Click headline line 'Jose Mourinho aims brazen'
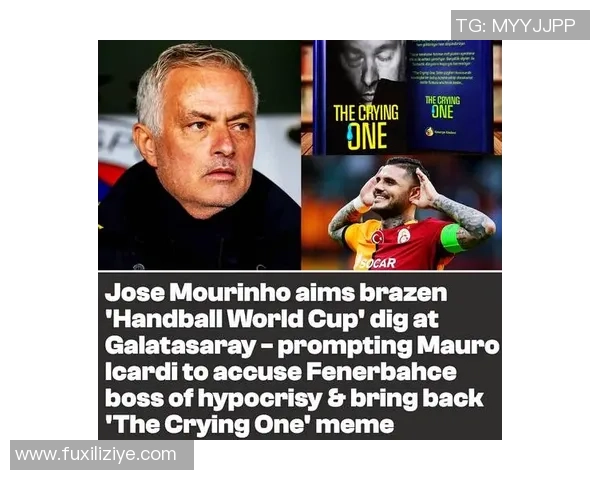 point(276,293)
